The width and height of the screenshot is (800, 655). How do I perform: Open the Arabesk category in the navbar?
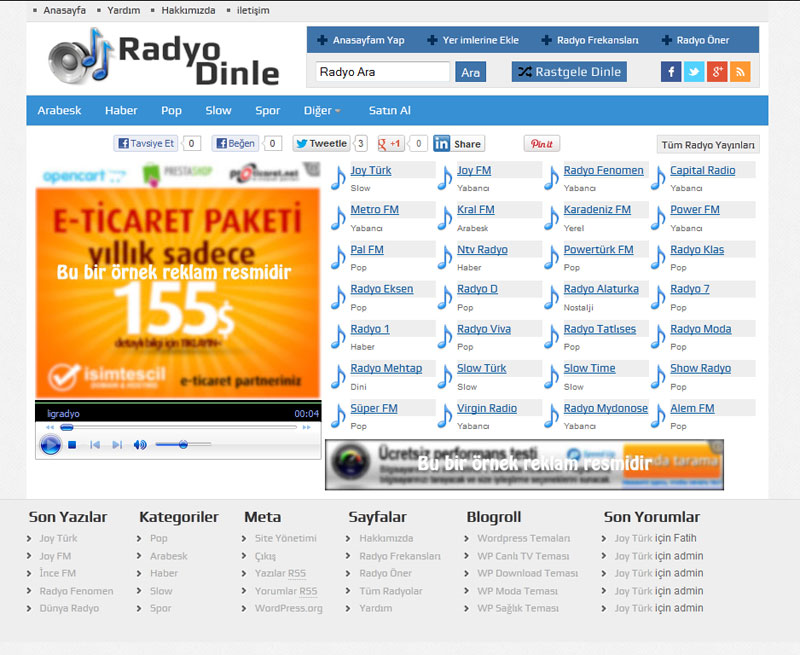59,111
